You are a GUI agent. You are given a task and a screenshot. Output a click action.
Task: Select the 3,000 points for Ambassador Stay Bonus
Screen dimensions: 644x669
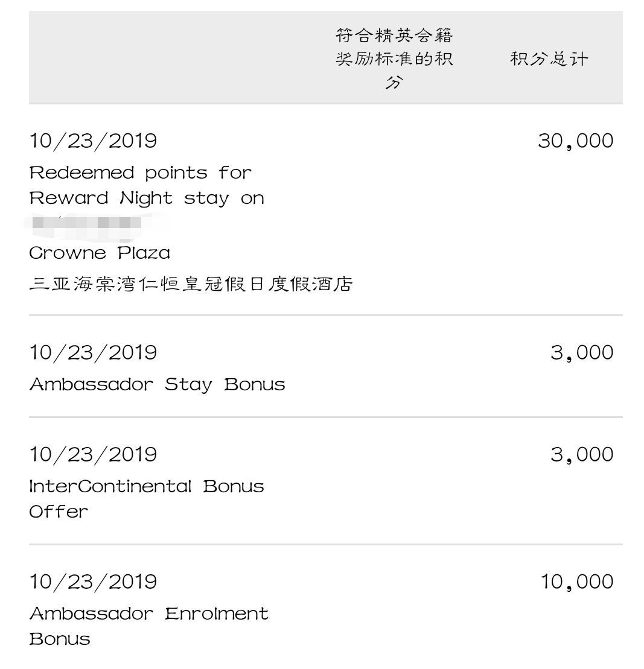[x=582, y=353]
